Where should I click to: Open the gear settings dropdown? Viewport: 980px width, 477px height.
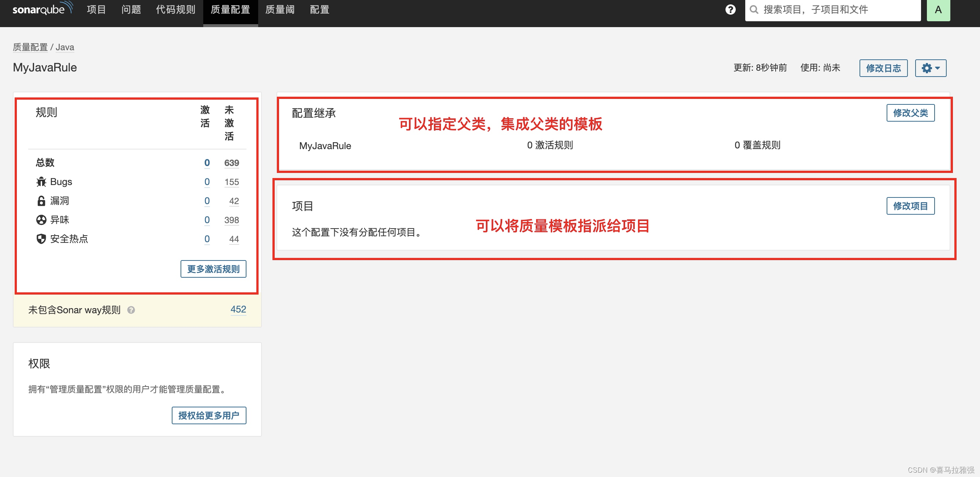pos(930,68)
